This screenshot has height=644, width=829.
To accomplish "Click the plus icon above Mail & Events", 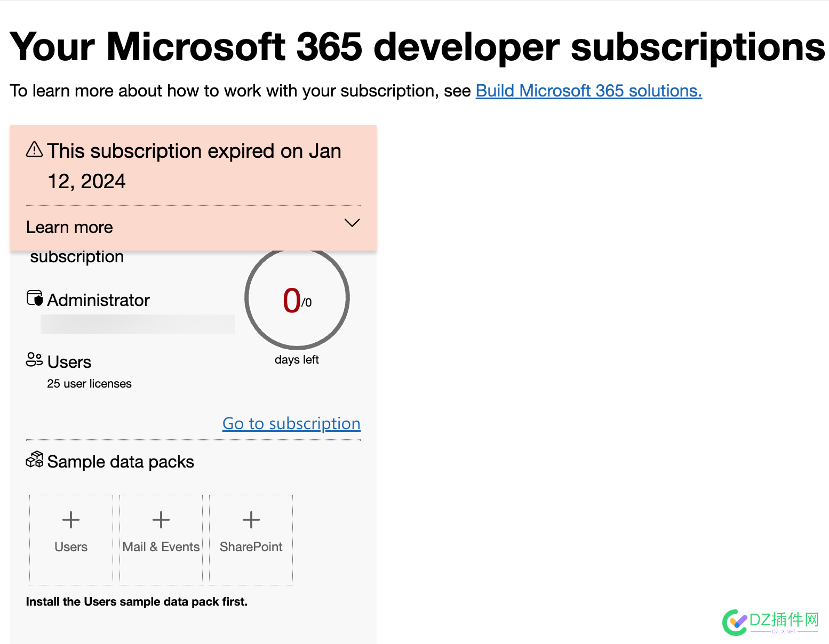I will pos(161,519).
